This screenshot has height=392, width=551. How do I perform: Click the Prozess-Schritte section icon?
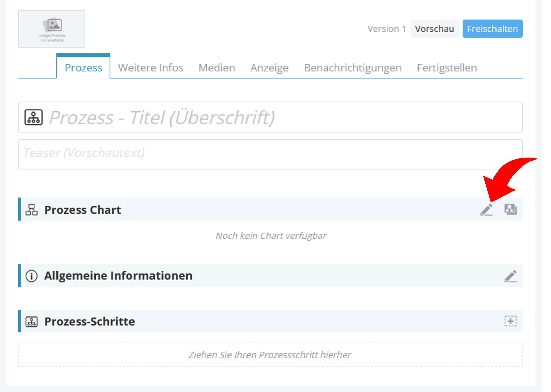pyautogui.click(x=31, y=322)
